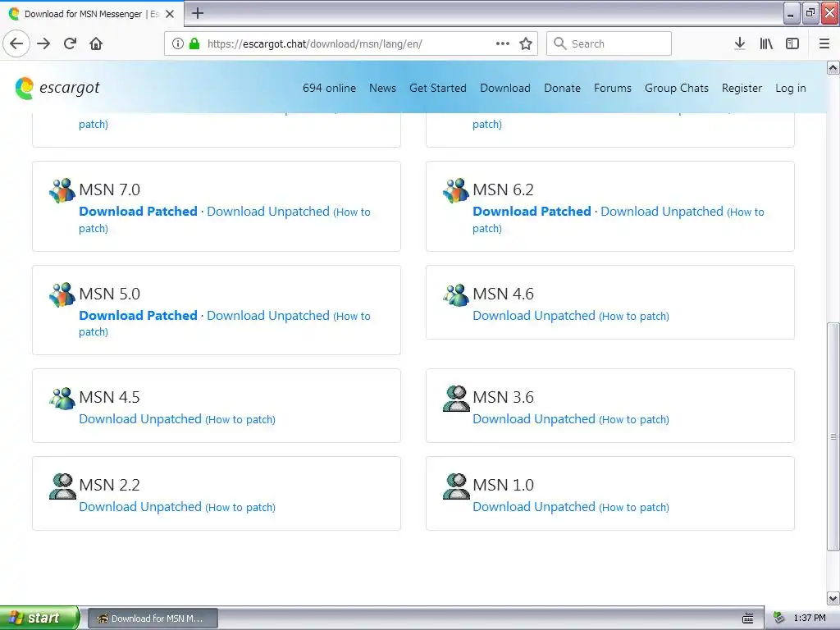Download Unpatched MSN 3.6
840x630 pixels.
[x=533, y=419]
